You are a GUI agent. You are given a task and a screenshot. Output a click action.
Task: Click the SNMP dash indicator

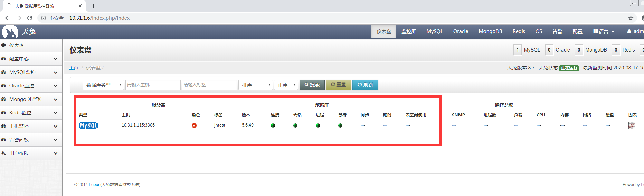click(x=454, y=125)
